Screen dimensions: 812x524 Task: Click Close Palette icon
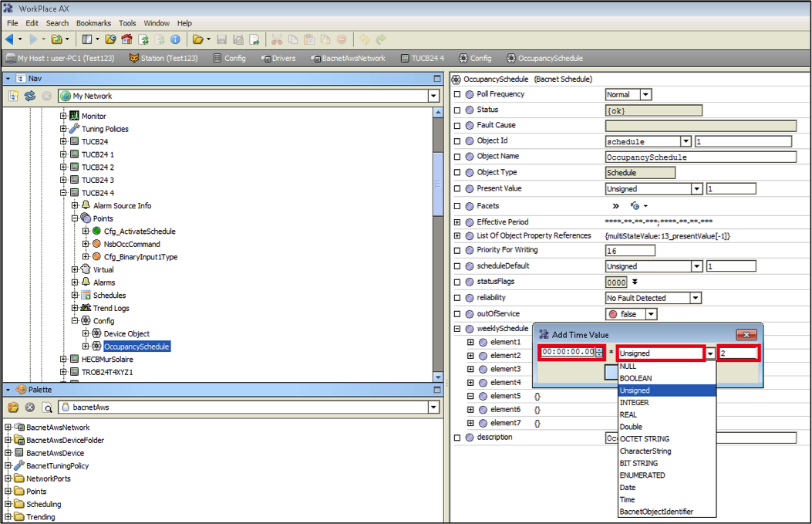tap(30, 407)
